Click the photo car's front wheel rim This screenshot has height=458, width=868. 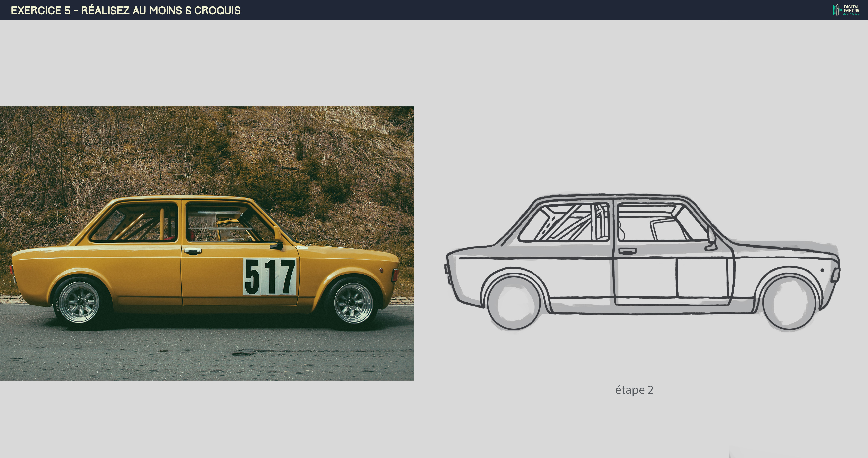(x=353, y=303)
